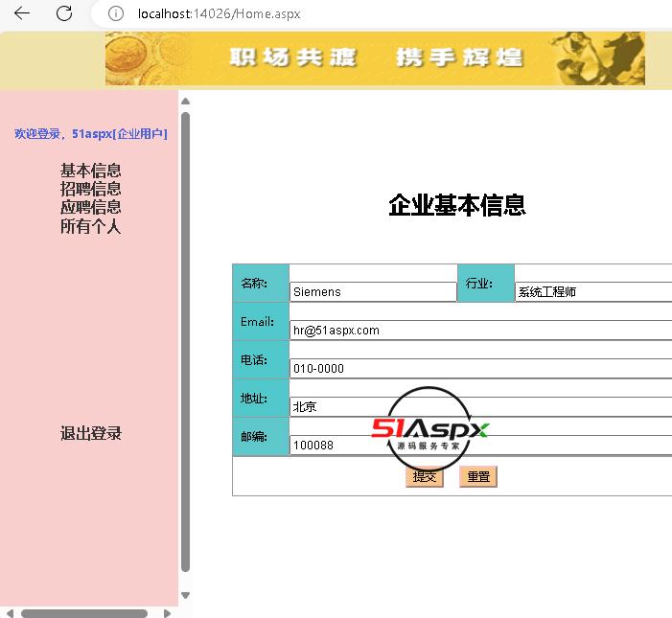
Task: Focus the 邮编 field showing 100088
Action: pos(479,445)
